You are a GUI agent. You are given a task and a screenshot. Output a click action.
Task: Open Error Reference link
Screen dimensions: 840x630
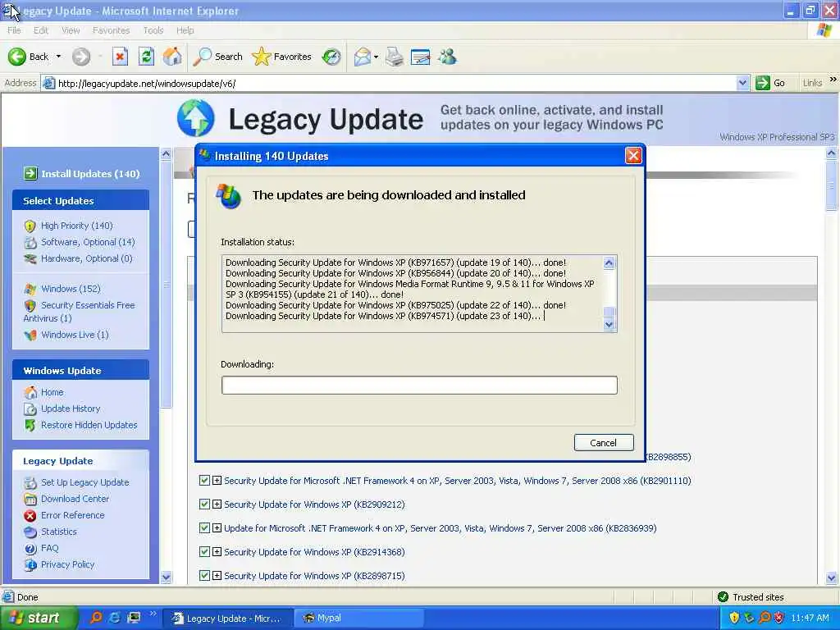coord(73,515)
